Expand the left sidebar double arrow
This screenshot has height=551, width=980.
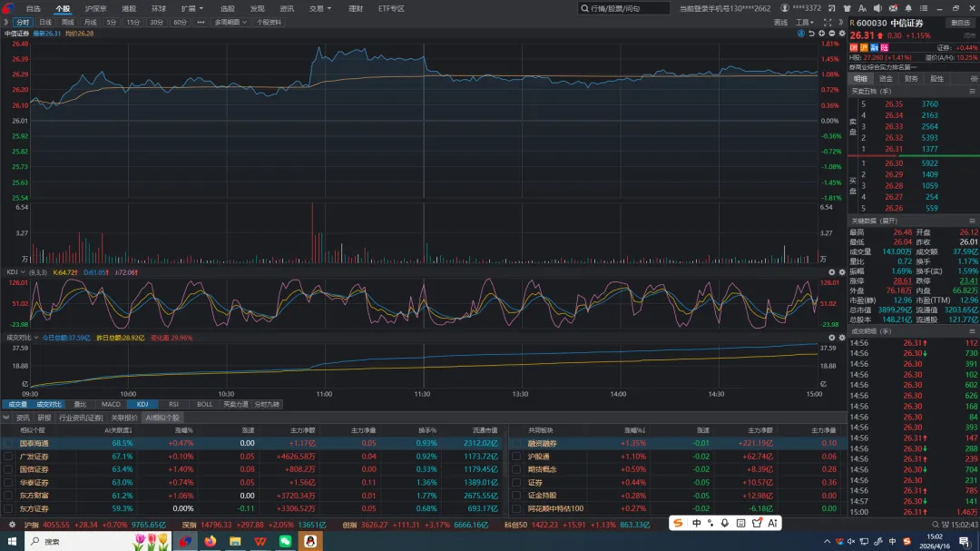tap(6, 22)
